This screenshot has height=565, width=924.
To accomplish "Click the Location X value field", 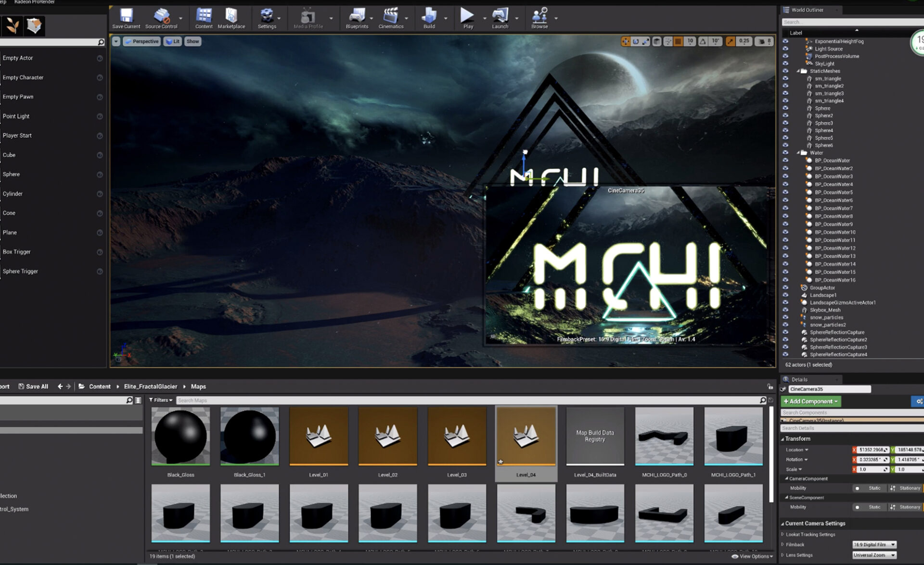I will tap(873, 450).
